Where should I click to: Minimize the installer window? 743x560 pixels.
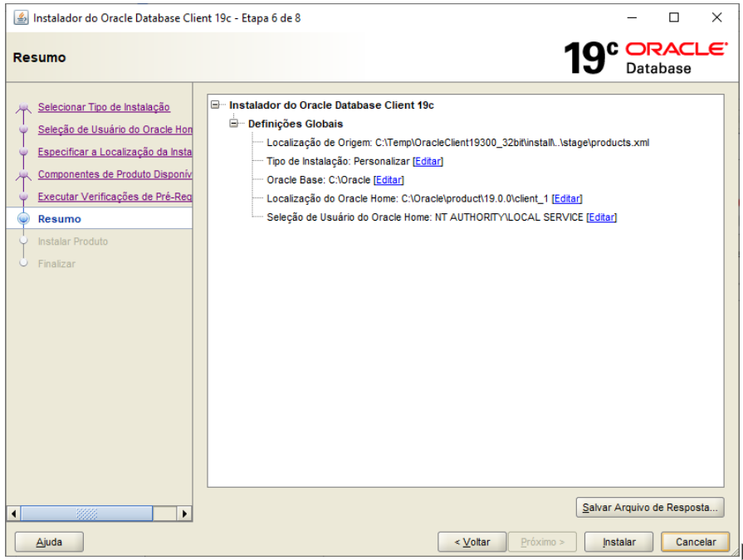click(632, 17)
